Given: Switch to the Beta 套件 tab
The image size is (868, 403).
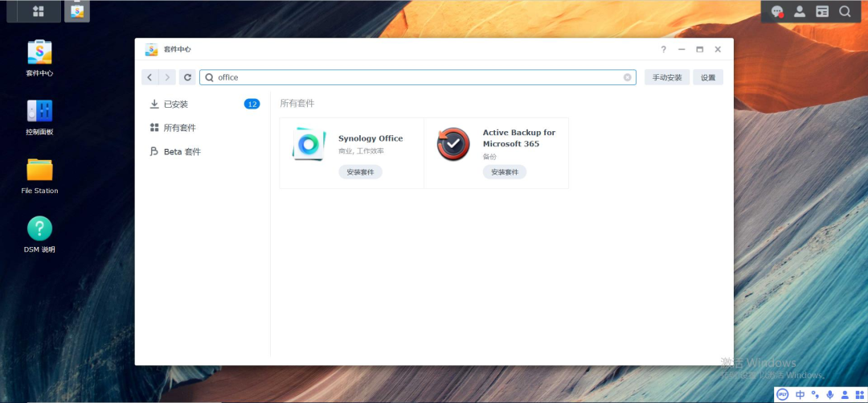Looking at the screenshot, I should click(182, 152).
